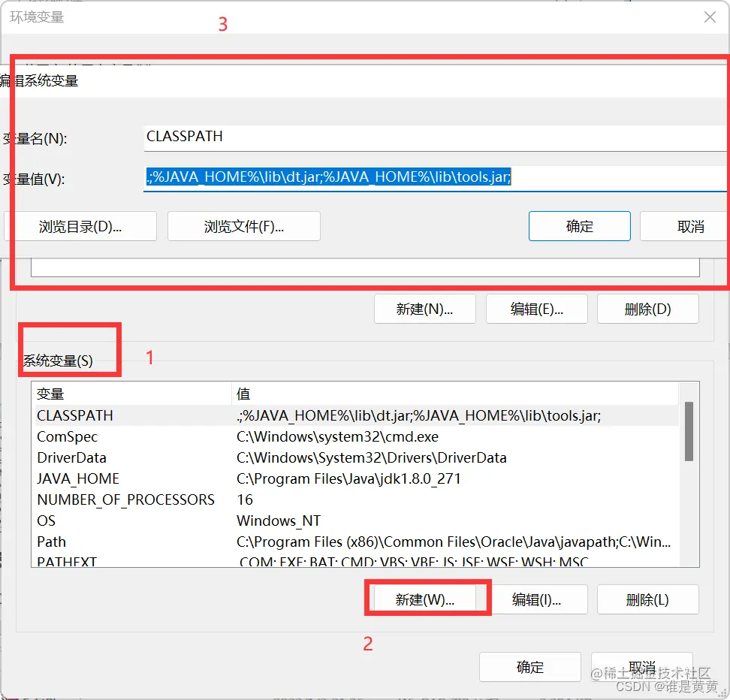This screenshot has height=700, width=730.
Task: Click the 变量值 input field with the JAVA_HOME value
Action: [436, 177]
